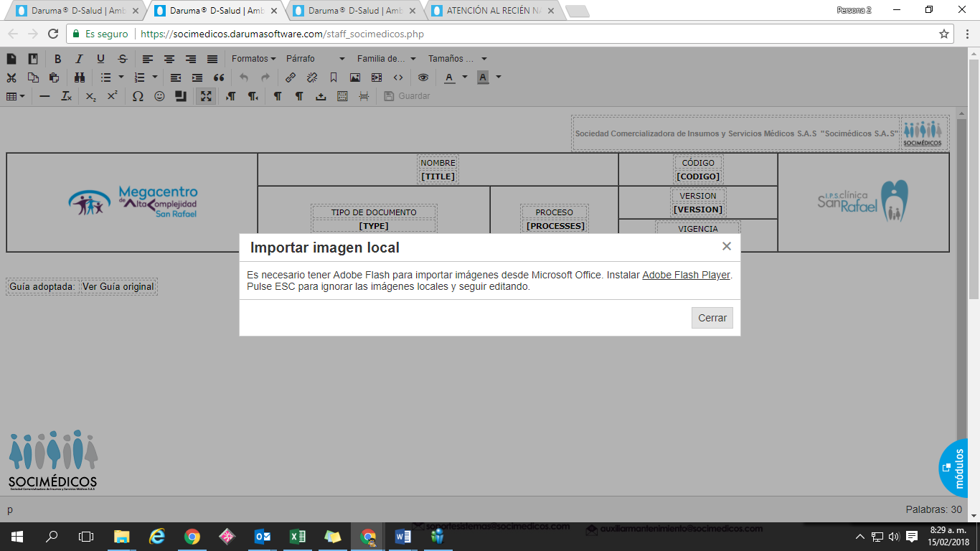Expand the Párrafo block format dropdown

(x=315, y=59)
